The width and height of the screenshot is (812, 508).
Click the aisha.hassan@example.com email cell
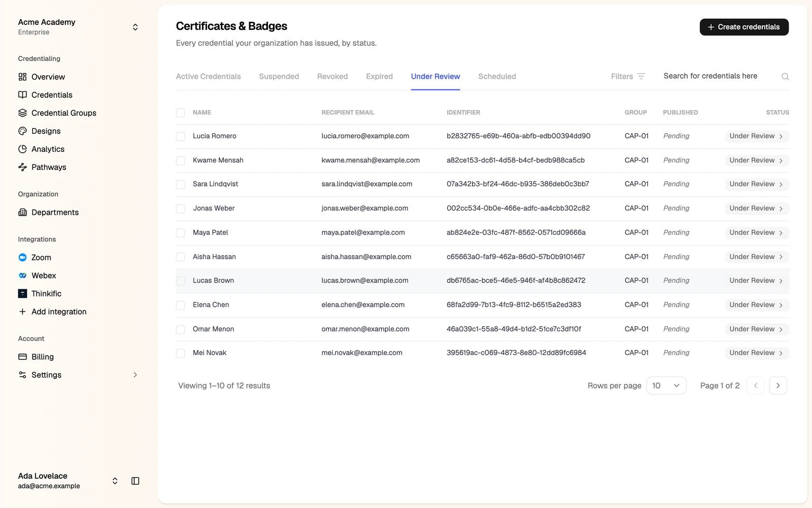pos(366,257)
